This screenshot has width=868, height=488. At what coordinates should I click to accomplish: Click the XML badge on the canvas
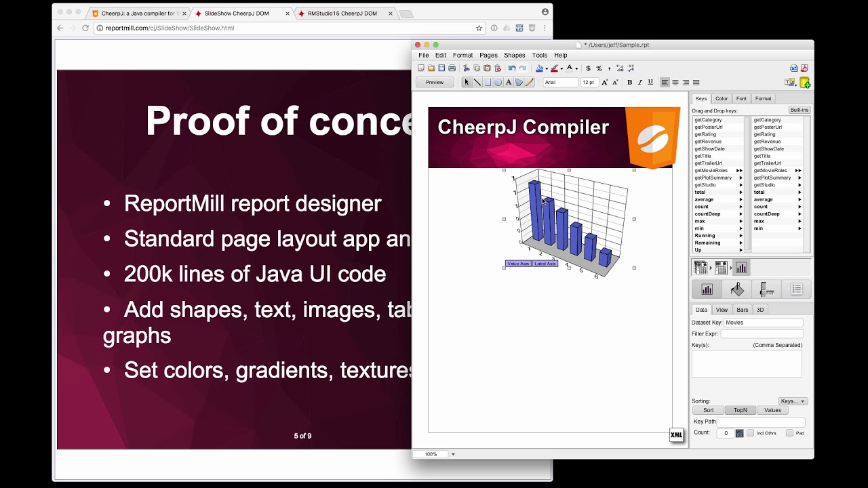click(676, 435)
